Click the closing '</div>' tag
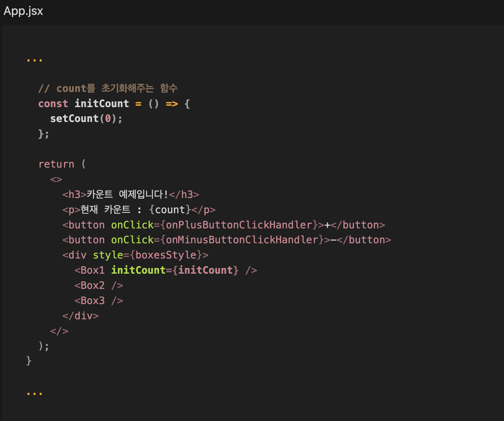 (x=81, y=316)
